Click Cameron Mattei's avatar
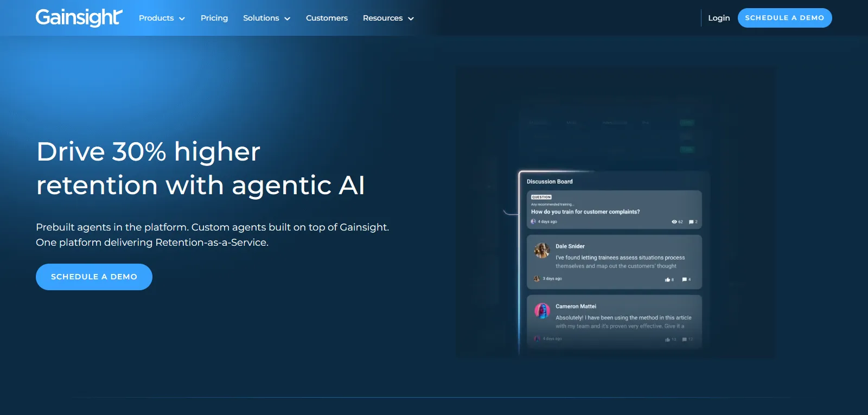 pyautogui.click(x=542, y=310)
